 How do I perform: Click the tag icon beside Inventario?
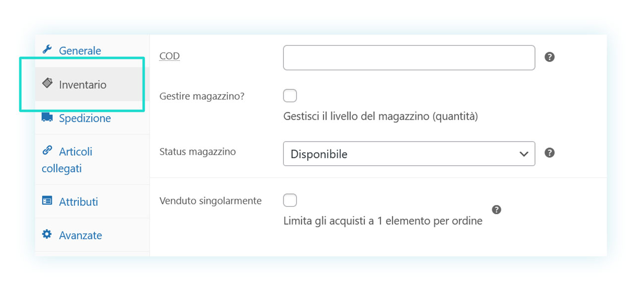point(47,83)
